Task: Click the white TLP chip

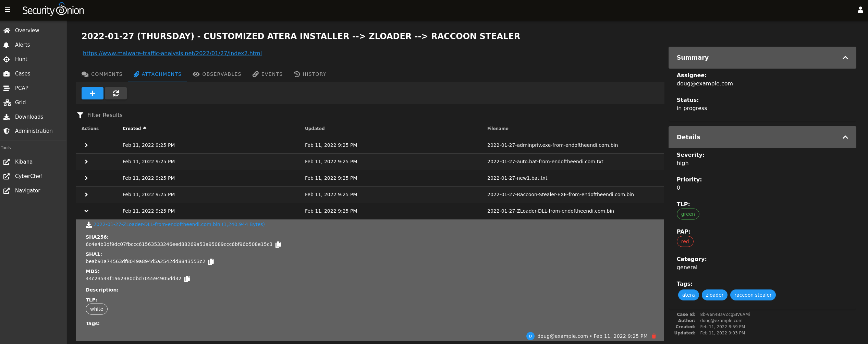Action: click(97, 309)
